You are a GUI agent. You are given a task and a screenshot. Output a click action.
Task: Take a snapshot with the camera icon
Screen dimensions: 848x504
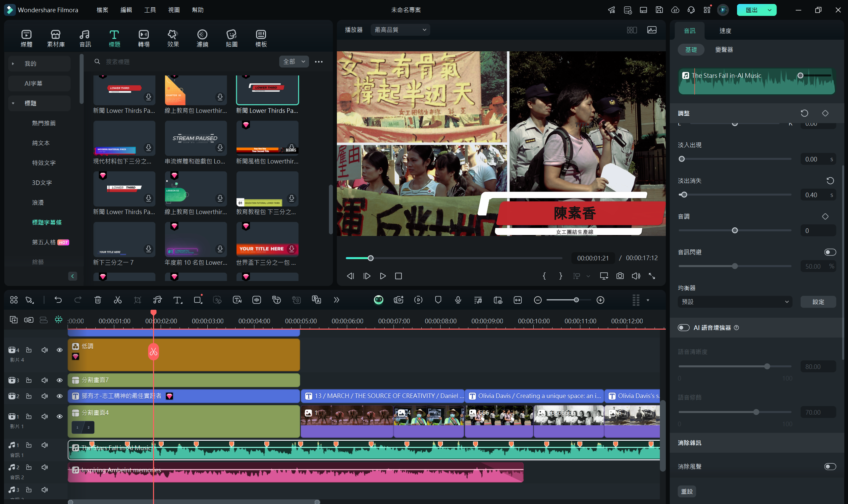[x=620, y=276]
